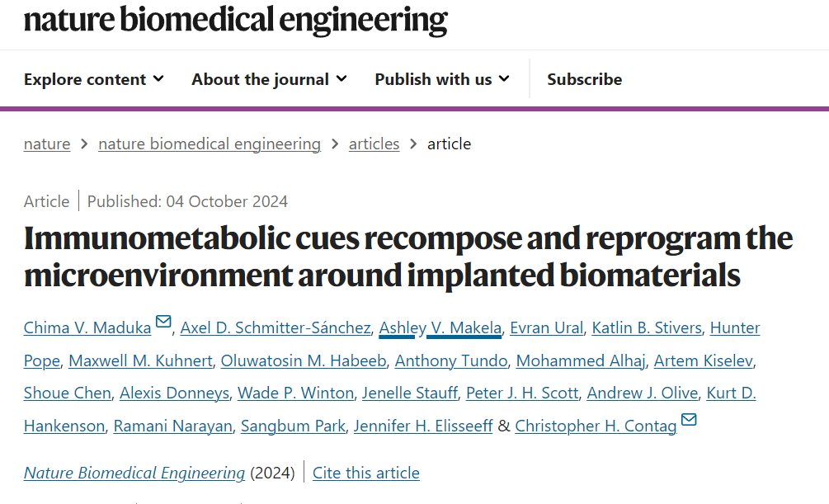Click author Katlin B. Stivers
Image resolution: width=829 pixels, height=504 pixels.
pyautogui.click(x=647, y=328)
